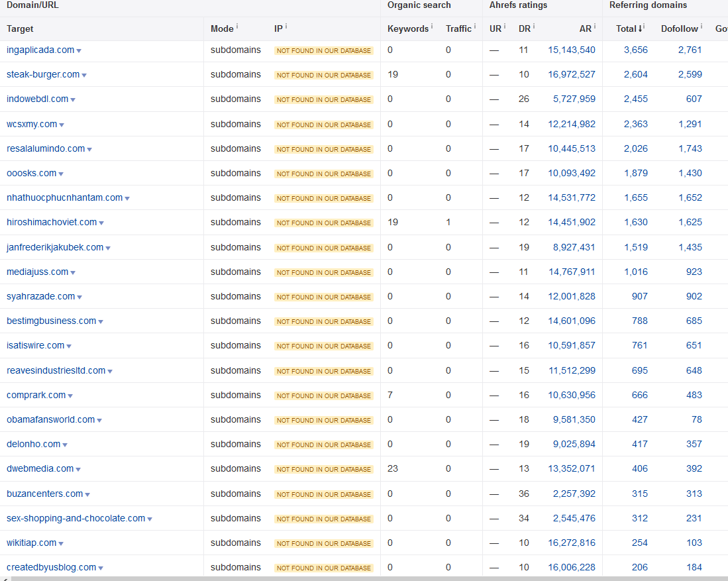728x581 pixels.
Task: Click keywords value 7 for comprark.com
Action: click(390, 396)
